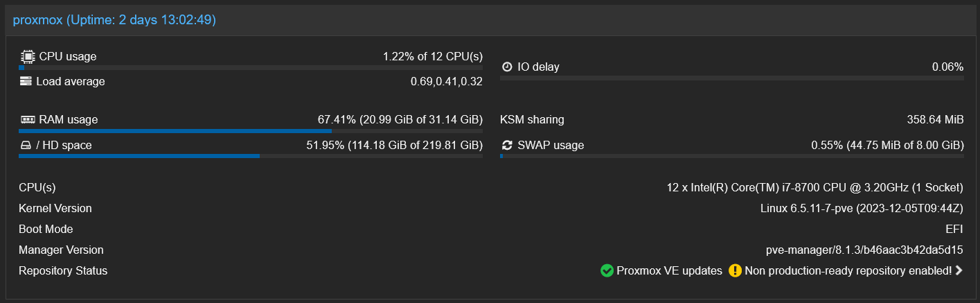The height and width of the screenshot is (303, 980).
Task: Click the green Proxmox VE updates checkmark
Action: (607, 270)
